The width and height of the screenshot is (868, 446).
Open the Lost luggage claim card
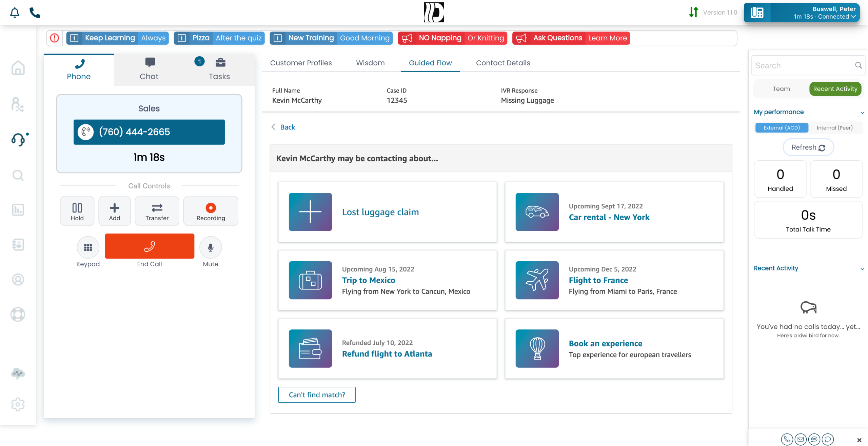388,212
